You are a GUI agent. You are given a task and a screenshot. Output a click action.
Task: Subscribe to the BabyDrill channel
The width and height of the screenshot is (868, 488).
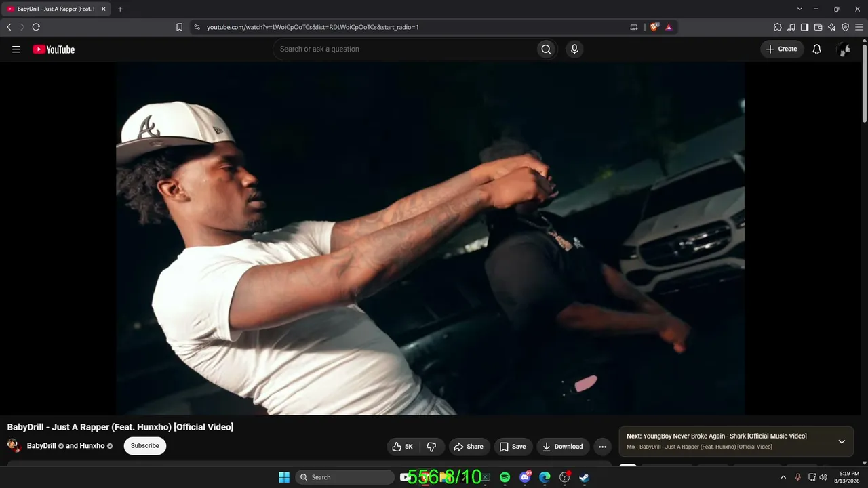point(145,446)
